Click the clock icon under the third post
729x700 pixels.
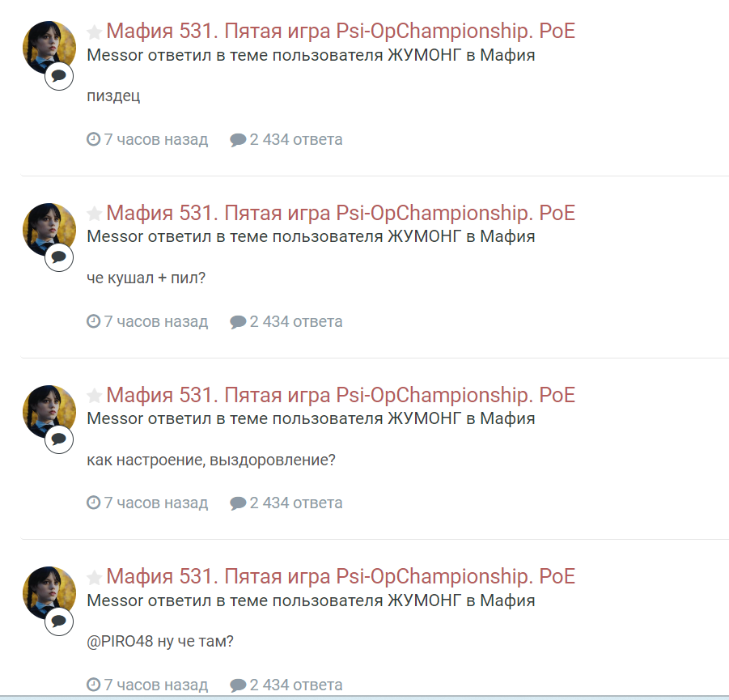pyautogui.click(x=93, y=503)
